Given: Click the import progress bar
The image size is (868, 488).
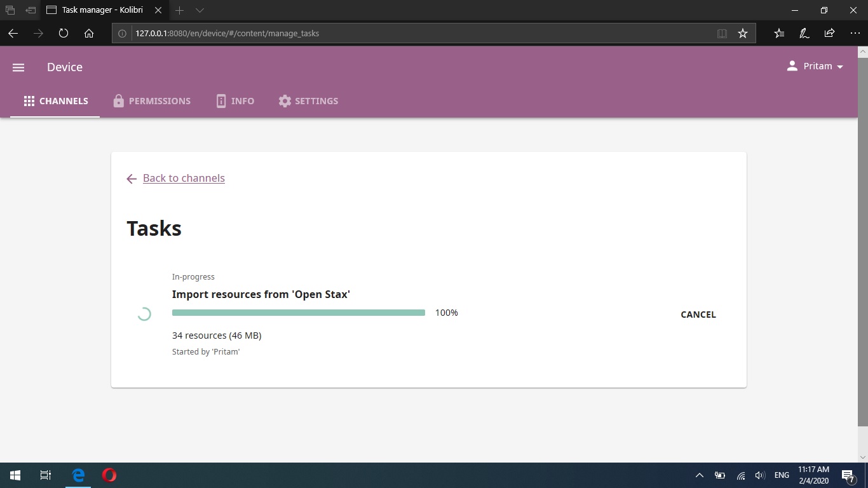Looking at the screenshot, I should coord(299,313).
